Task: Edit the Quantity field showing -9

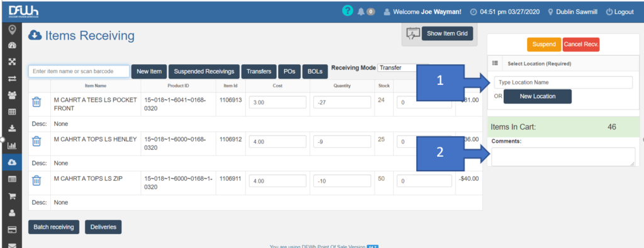Action: [341, 142]
